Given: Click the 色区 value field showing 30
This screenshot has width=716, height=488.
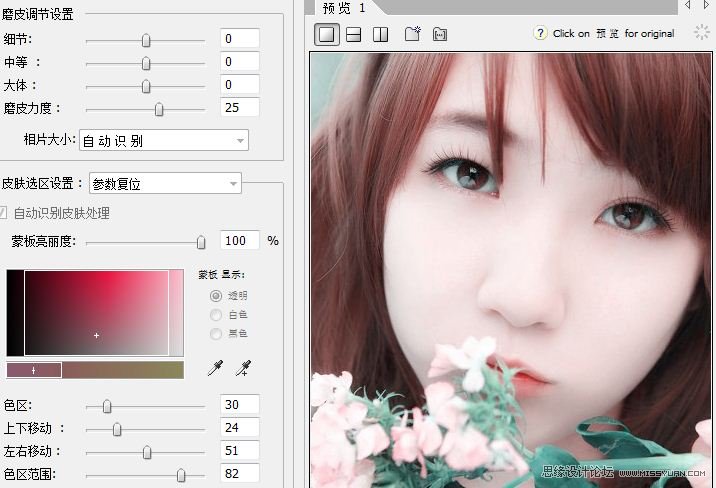Looking at the screenshot, I should (240, 404).
